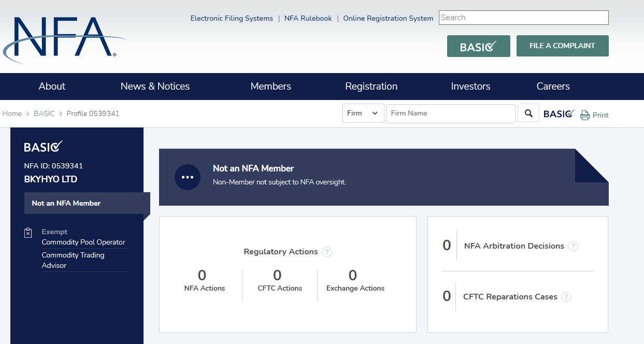The width and height of the screenshot is (644, 344).
Task: Go to BASIC breadcrumb
Action: pos(44,113)
